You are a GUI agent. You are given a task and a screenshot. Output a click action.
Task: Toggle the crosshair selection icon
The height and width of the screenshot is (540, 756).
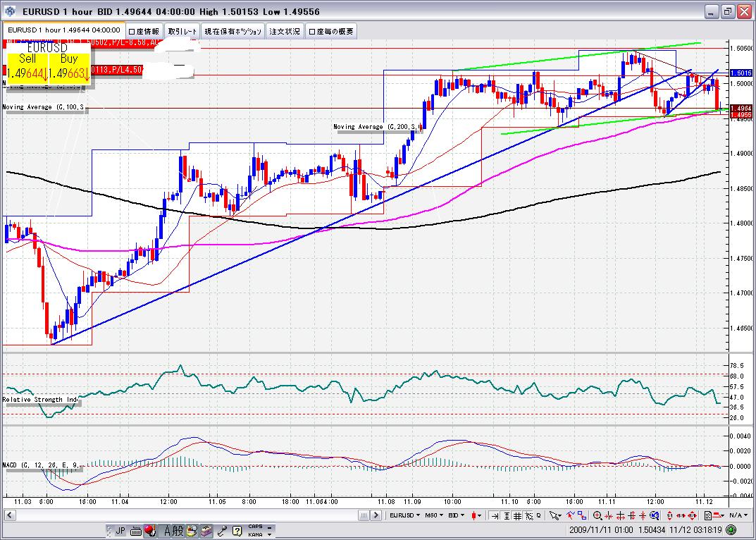pyautogui.click(x=529, y=515)
